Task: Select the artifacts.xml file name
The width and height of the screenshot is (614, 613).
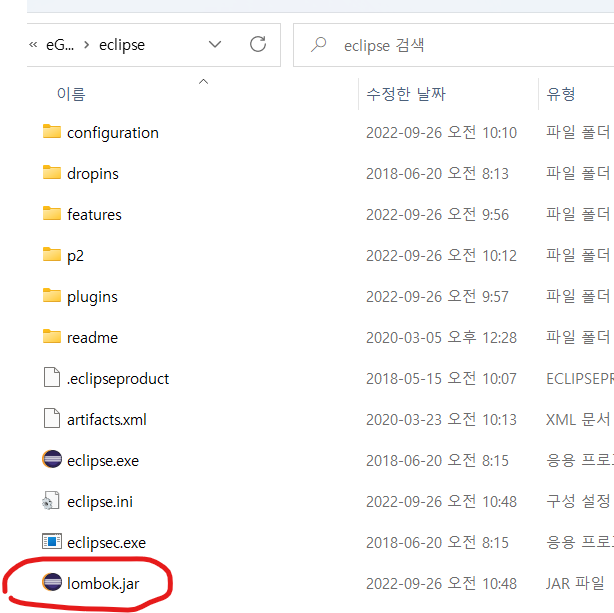Action: coord(107,420)
